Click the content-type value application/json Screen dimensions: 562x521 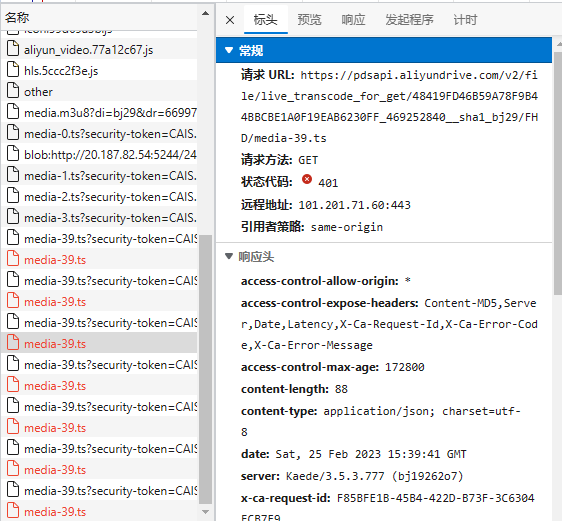pos(381,421)
